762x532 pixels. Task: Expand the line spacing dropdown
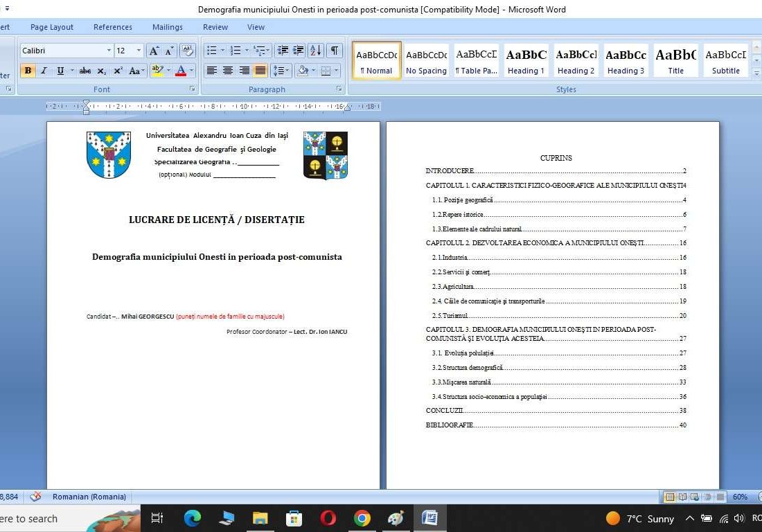coord(287,71)
